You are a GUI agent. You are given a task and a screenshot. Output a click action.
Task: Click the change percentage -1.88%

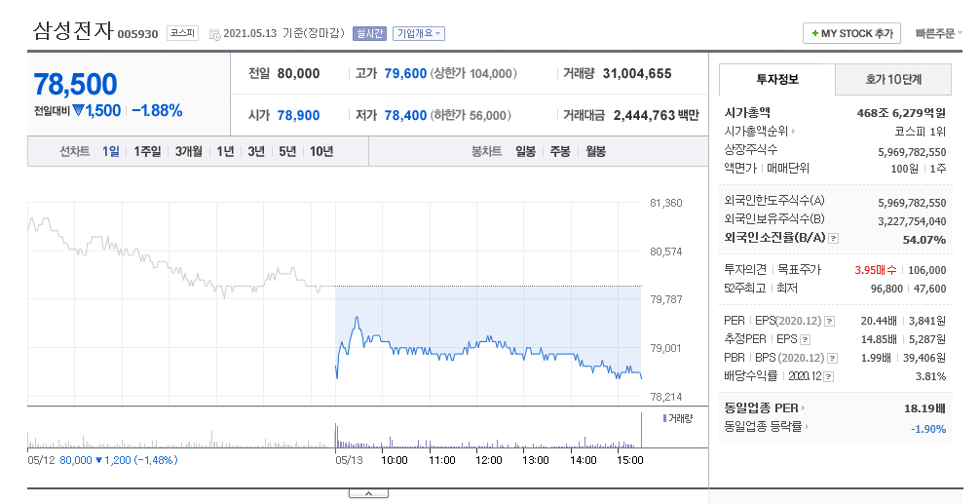(157, 111)
